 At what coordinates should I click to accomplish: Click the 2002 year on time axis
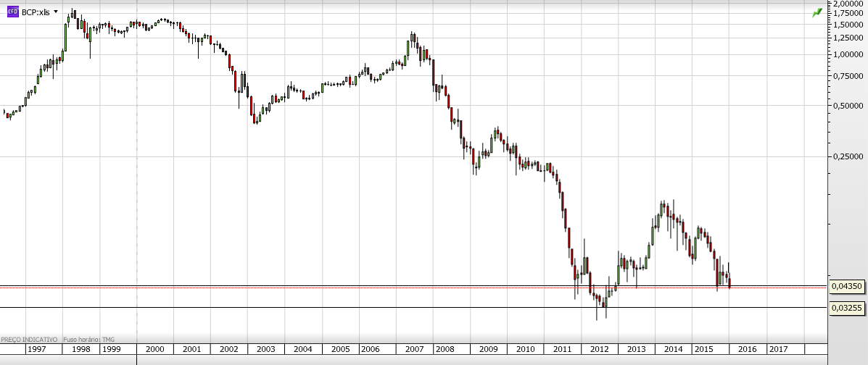tap(228, 350)
